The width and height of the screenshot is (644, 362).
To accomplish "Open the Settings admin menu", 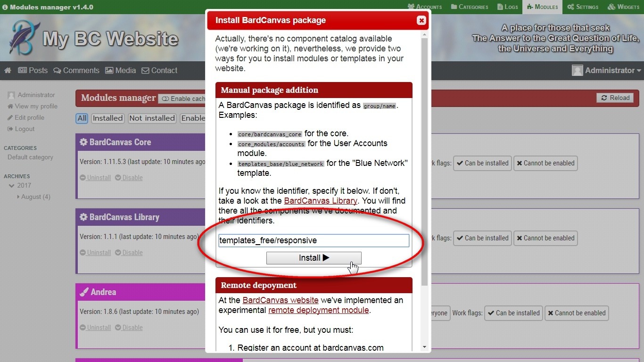I will 583,7.
